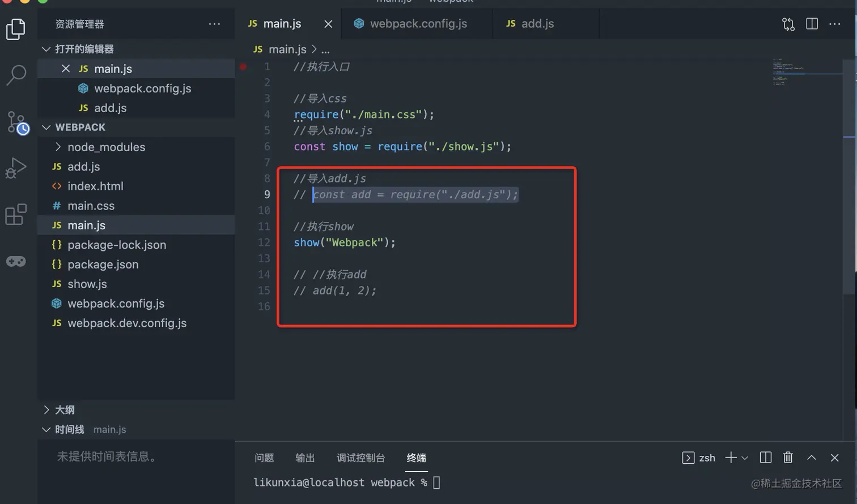The width and height of the screenshot is (857, 504).
Task: Open the Explorer view in activity bar
Action: tap(16, 29)
